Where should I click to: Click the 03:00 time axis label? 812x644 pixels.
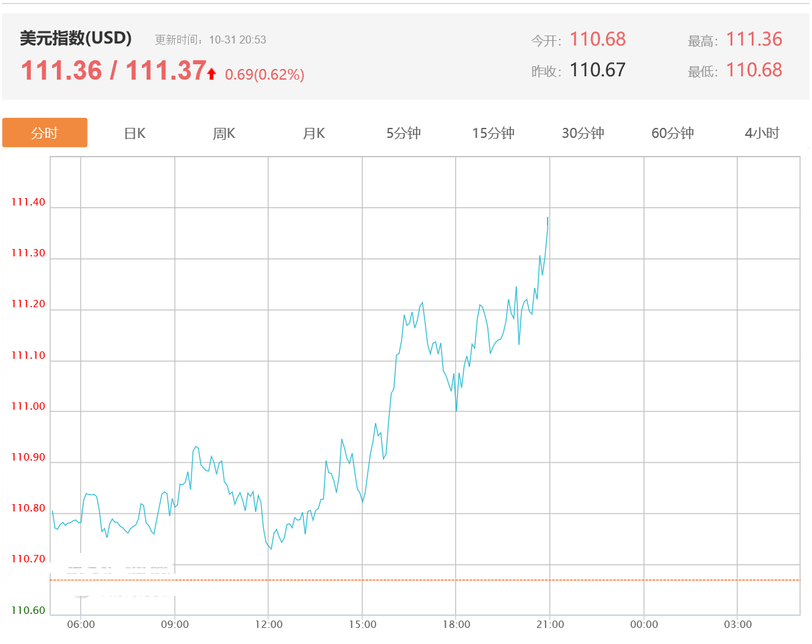click(x=738, y=625)
